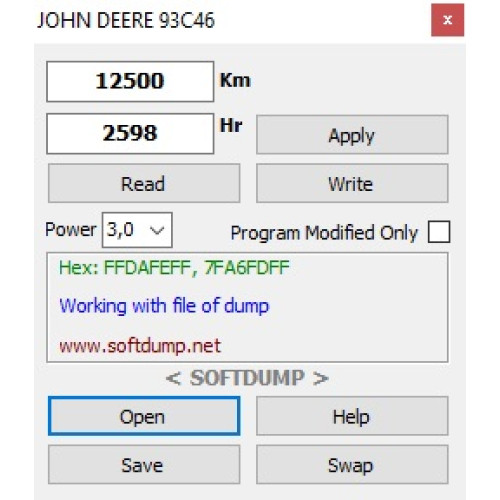500x500 pixels.
Task: Select the Hr field showing 2598
Action: tap(130, 133)
